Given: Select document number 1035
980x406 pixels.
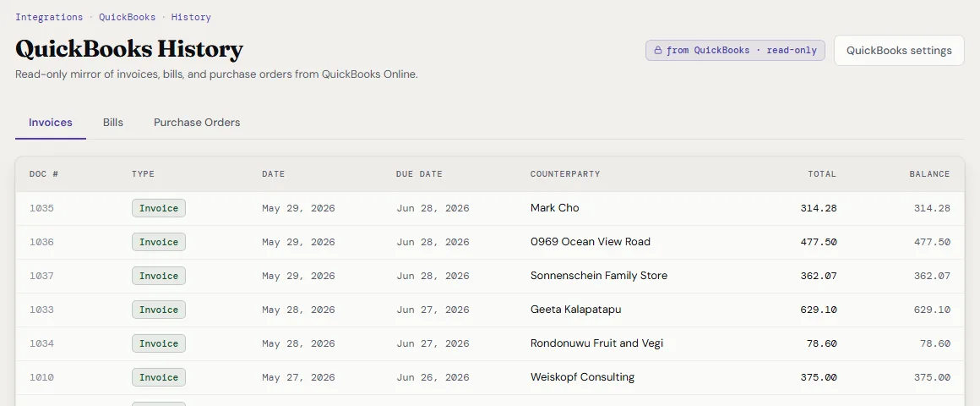Looking at the screenshot, I should click(41, 208).
